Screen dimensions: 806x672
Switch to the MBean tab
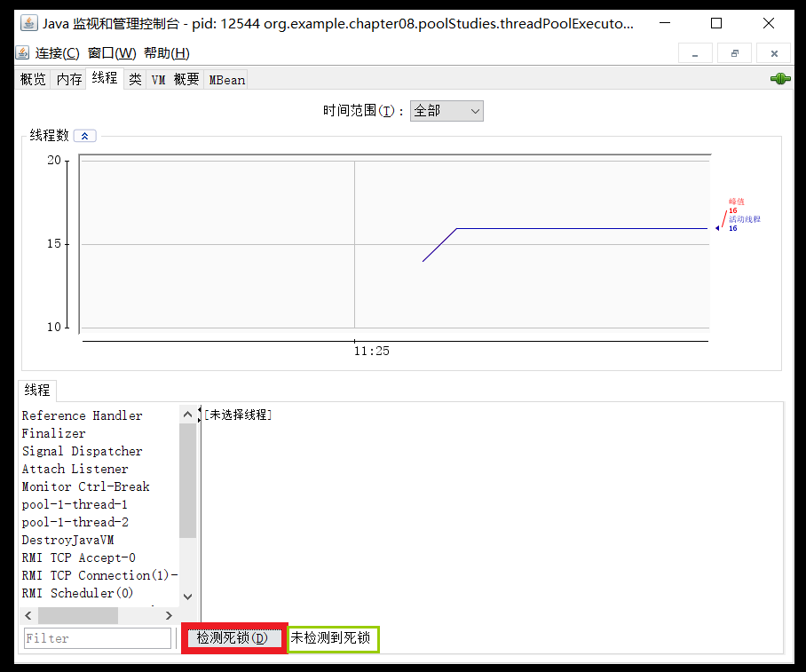click(226, 79)
